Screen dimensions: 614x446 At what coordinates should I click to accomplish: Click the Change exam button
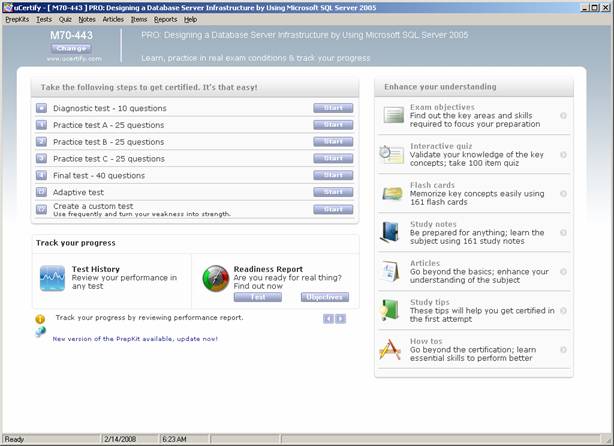[x=71, y=49]
